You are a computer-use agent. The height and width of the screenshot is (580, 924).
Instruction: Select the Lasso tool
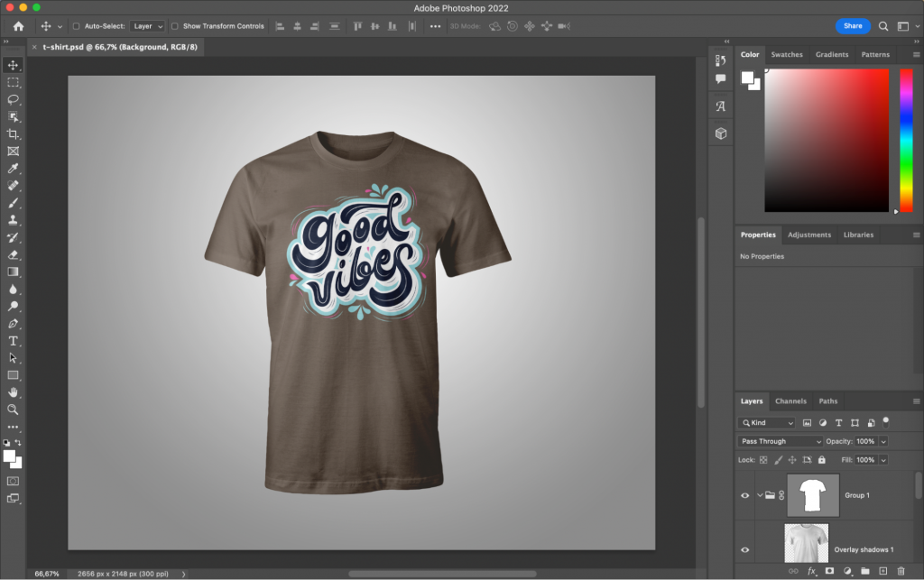(14, 99)
